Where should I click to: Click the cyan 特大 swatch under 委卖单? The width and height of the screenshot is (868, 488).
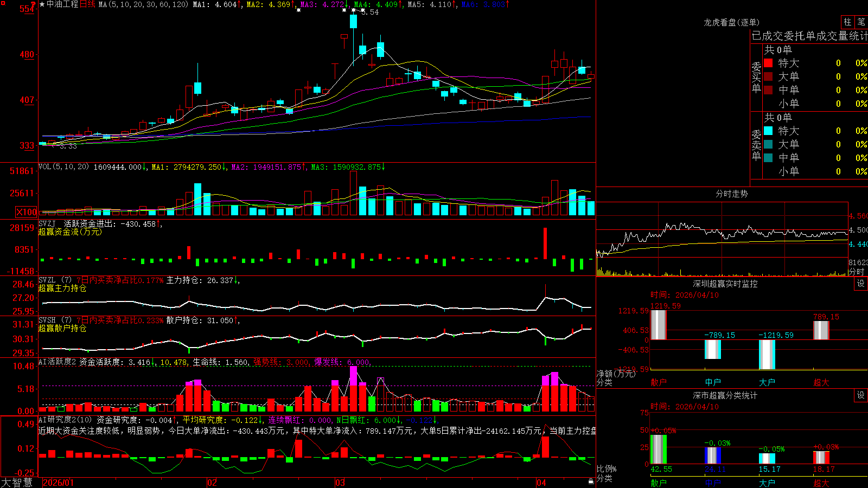click(768, 131)
